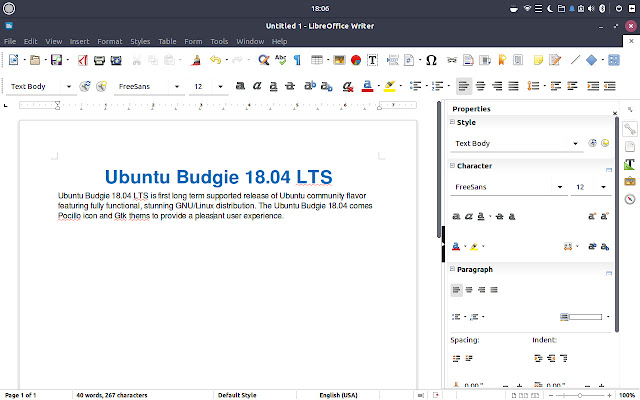The width and height of the screenshot is (640, 400).
Task: Insert a chart
Action: click(x=356, y=60)
